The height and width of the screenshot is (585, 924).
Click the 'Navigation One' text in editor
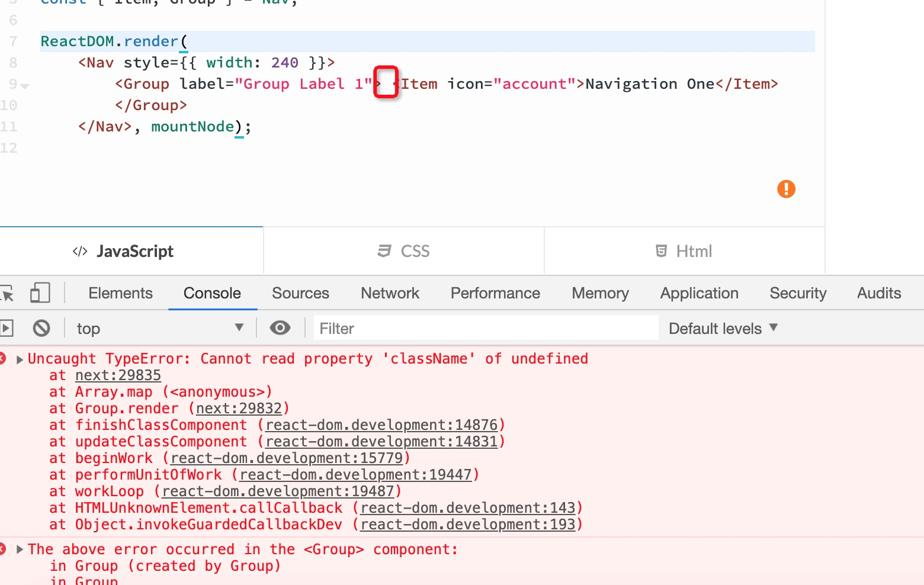pyautogui.click(x=650, y=84)
